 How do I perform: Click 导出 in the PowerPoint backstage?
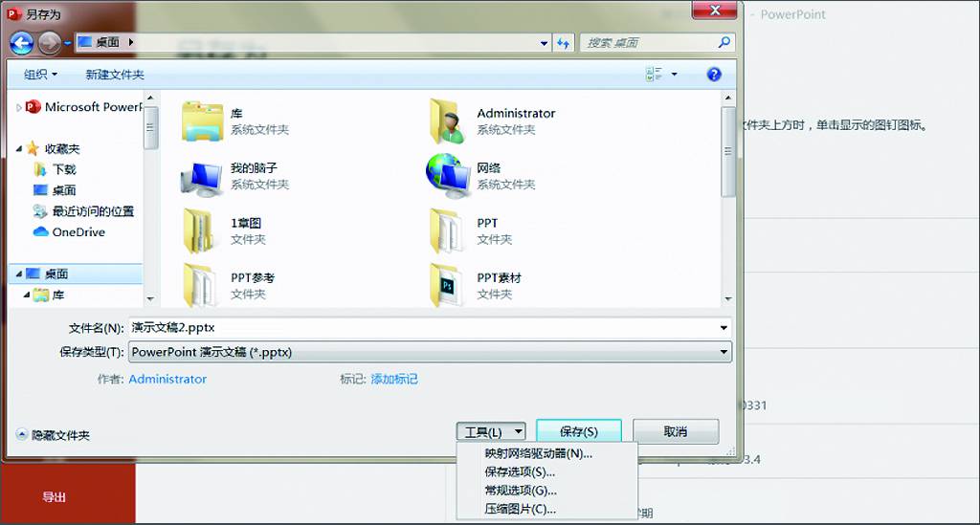[54, 497]
